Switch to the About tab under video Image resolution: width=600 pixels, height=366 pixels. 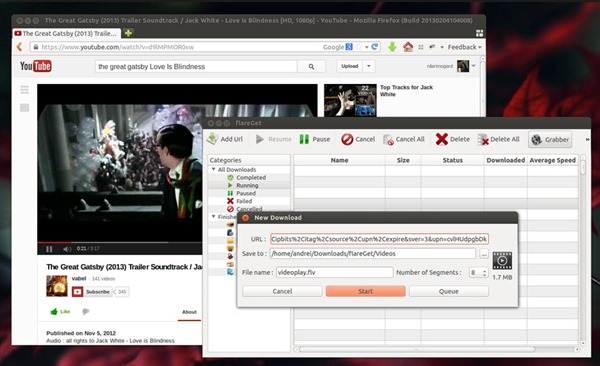click(189, 312)
